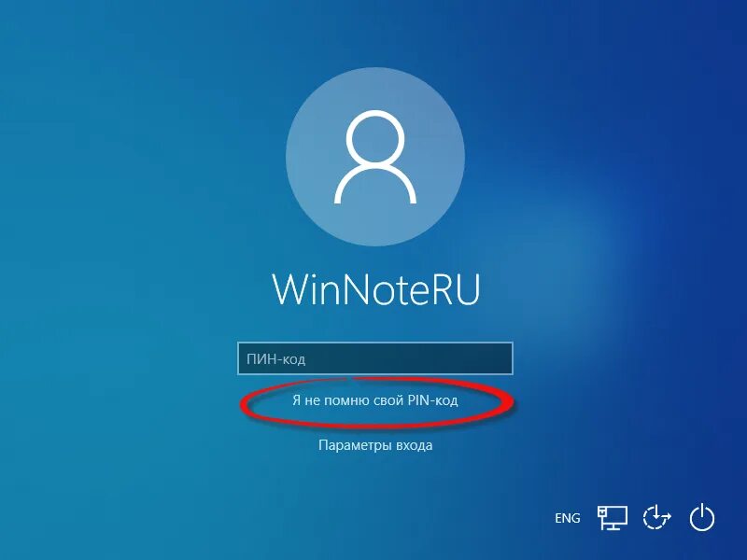The width and height of the screenshot is (747, 560).
Task: Click the PIN-код input field
Action: click(x=375, y=358)
